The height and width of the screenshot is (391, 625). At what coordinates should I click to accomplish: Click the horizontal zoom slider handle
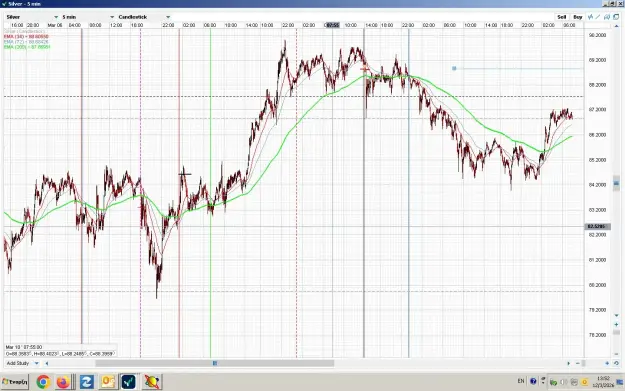click(x=583, y=363)
